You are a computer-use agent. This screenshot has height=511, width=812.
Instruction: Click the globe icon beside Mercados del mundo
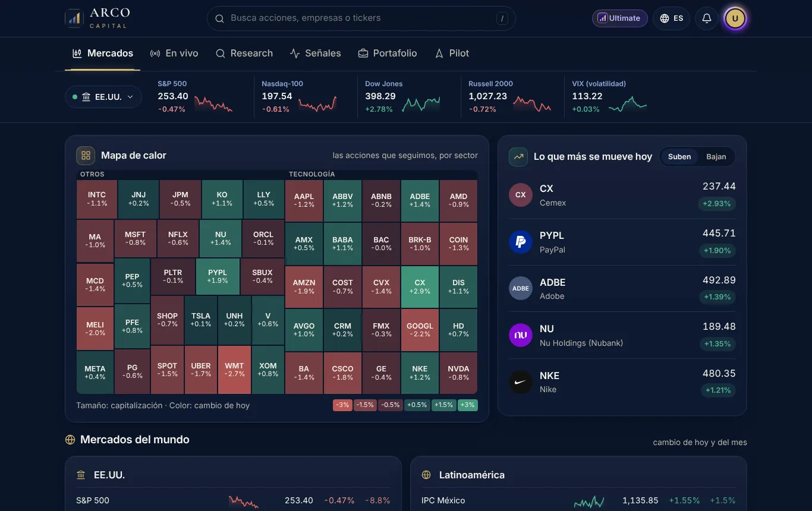pyautogui.click(x=70, y=440)
